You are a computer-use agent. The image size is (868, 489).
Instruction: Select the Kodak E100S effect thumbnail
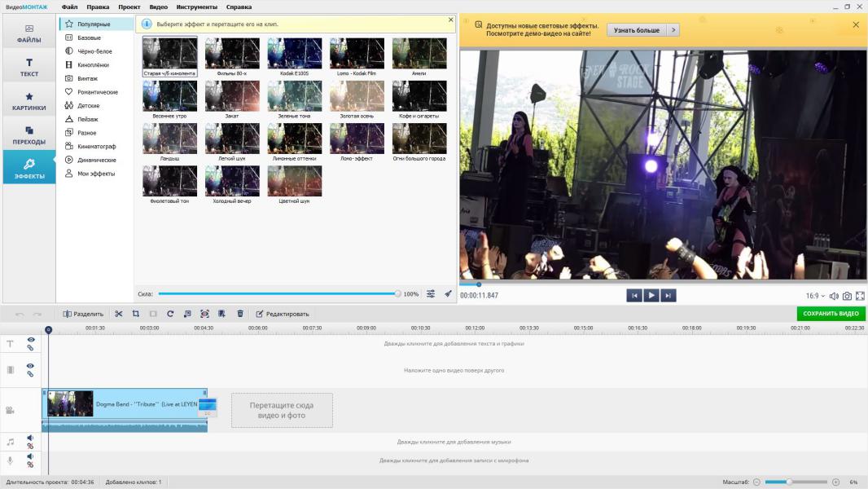[295, 54]
